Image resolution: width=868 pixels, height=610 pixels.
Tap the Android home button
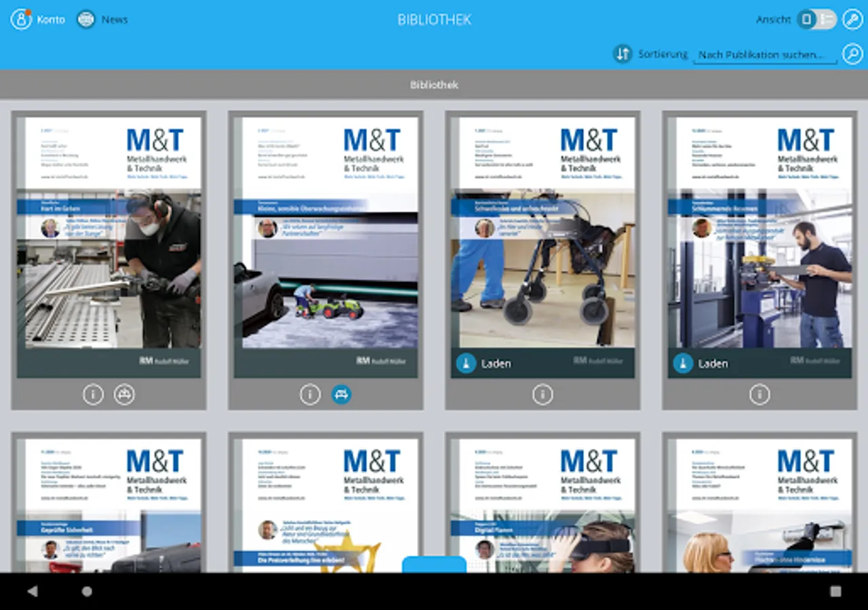[87, 591]
